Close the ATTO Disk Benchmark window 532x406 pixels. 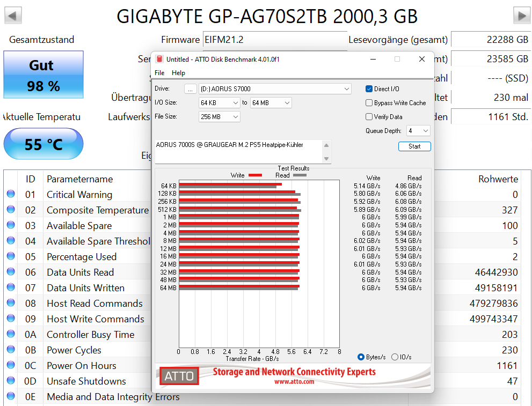pos(422,59)
